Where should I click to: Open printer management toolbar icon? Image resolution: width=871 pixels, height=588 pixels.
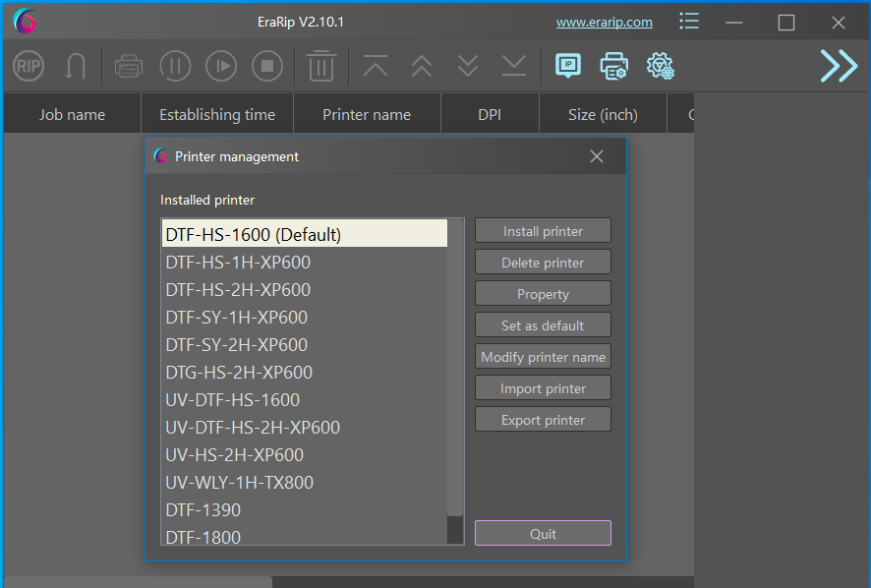613,66
